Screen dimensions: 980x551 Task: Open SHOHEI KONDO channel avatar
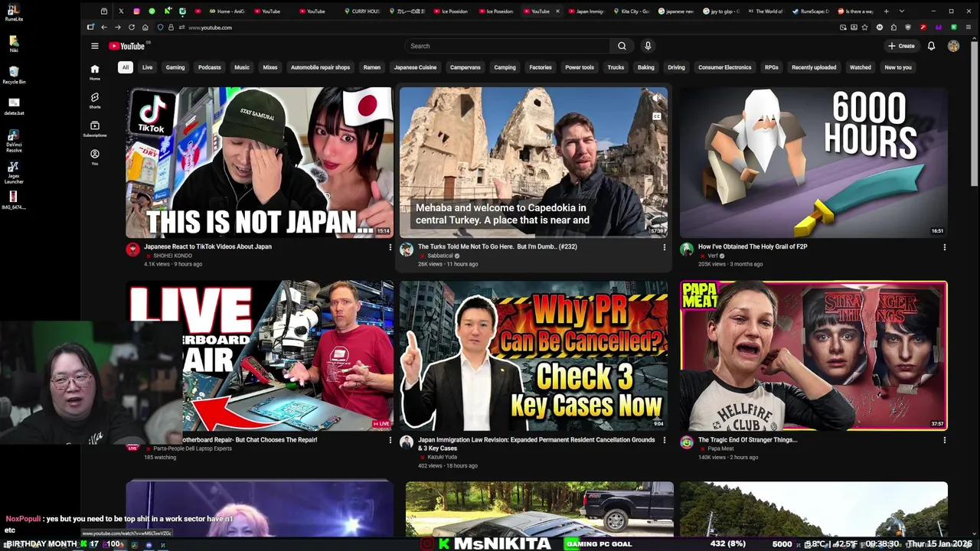[x=132, y=249]
